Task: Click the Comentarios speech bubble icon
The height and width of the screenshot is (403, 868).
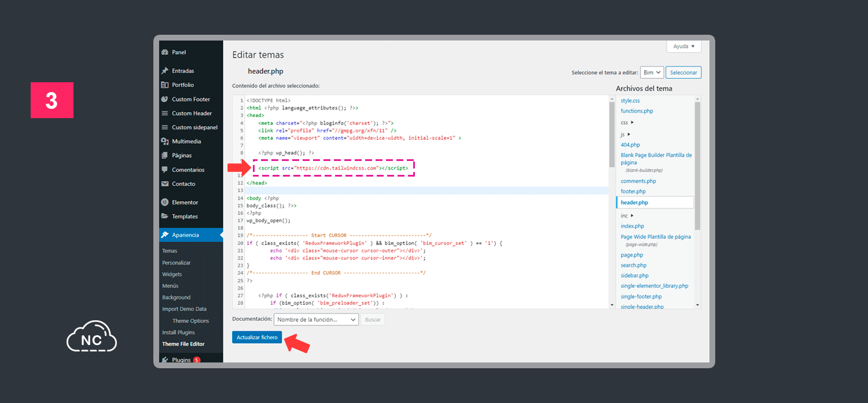Action: click(165, 170)
